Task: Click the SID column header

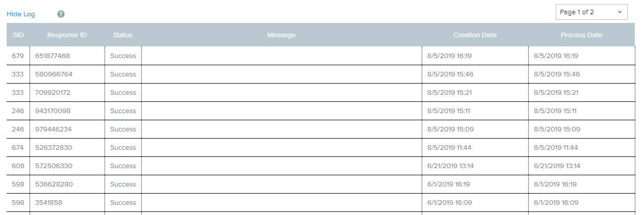Action: [x=18, y=35]
